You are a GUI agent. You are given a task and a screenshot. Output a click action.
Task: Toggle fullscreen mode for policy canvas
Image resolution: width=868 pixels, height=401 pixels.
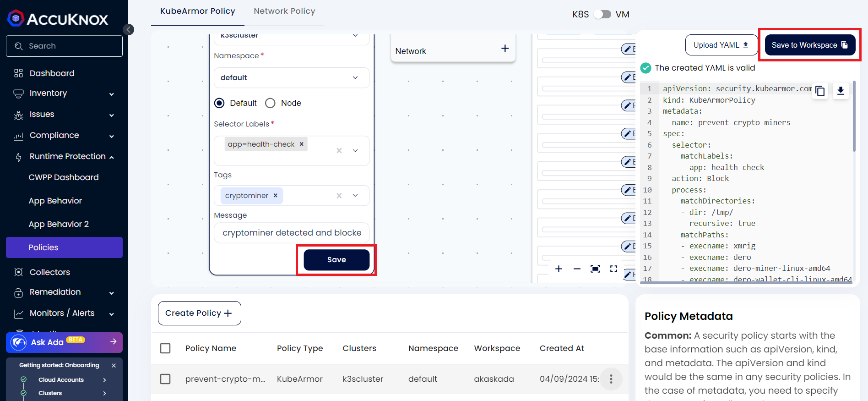point(613,269)
